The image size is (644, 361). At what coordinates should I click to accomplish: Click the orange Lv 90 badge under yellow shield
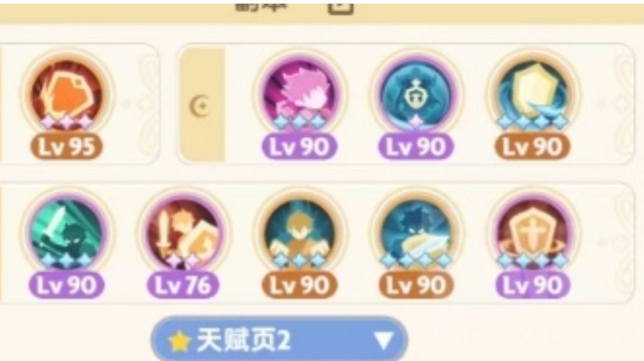(532, 147)
